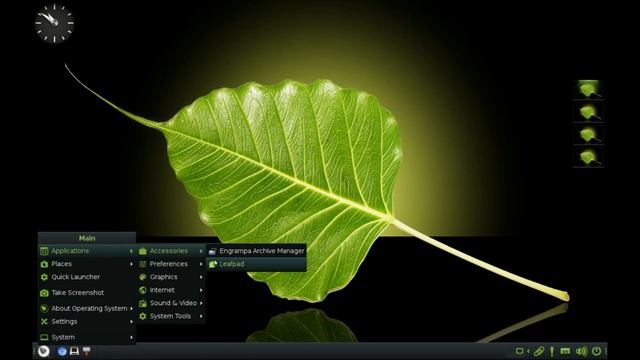
Task: Click the Engrampa archive icon
Action: point(213,251)
